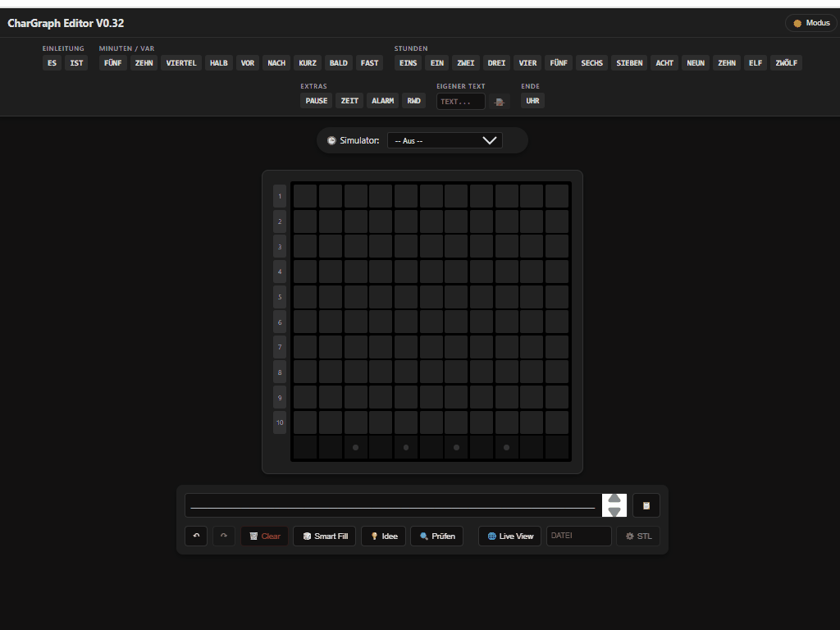Screen dimensions: 840x630
Task: Toggle the ZWÖLF hours tile
Action: tap(786, 62)
